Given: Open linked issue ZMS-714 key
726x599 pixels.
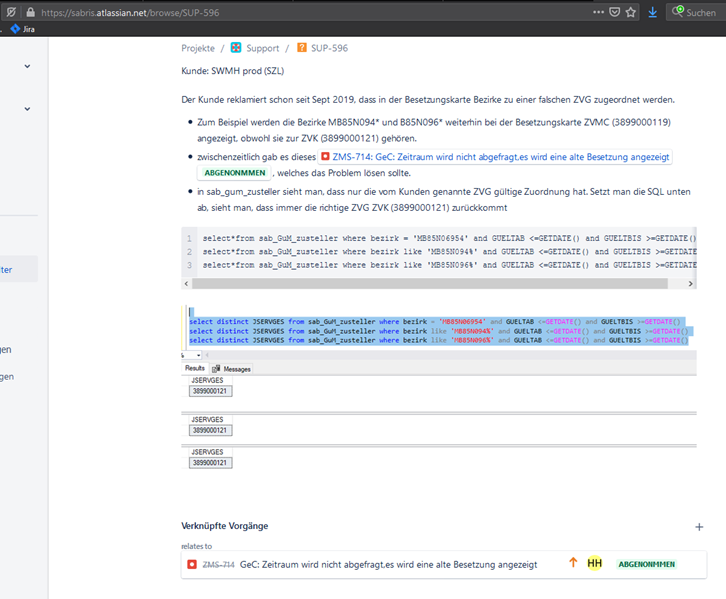Looking at the screenshot, I should point(219,565).
